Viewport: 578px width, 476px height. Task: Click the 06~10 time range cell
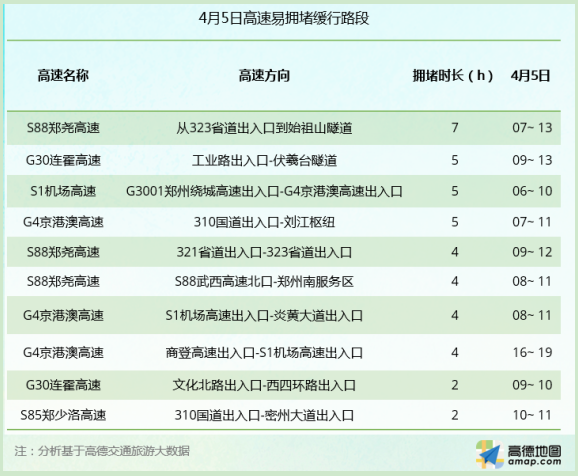point(532,191)
